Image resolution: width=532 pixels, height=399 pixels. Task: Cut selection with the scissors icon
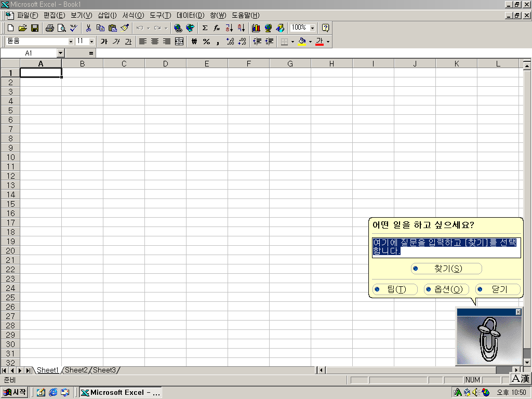click(88, 28)
